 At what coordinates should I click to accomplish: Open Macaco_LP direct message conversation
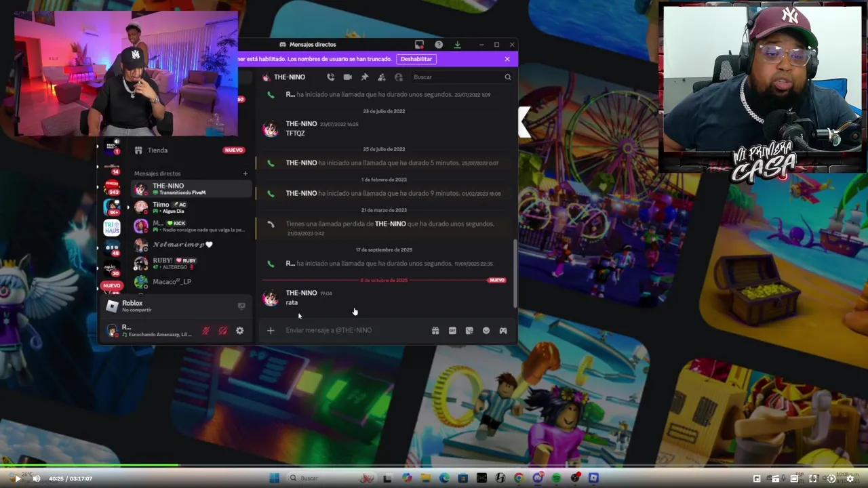coord(191,282)
